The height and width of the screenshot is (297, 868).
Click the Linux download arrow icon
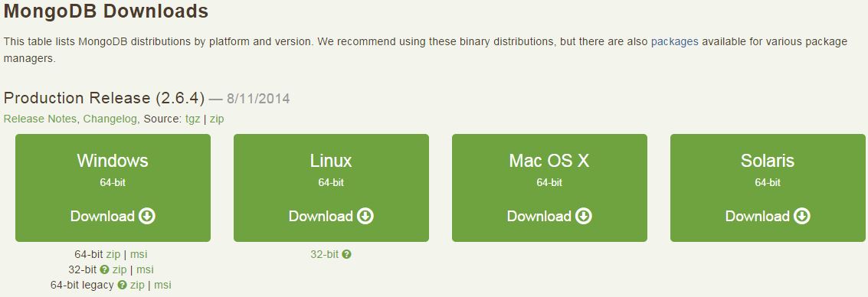[x=365, y=216]
